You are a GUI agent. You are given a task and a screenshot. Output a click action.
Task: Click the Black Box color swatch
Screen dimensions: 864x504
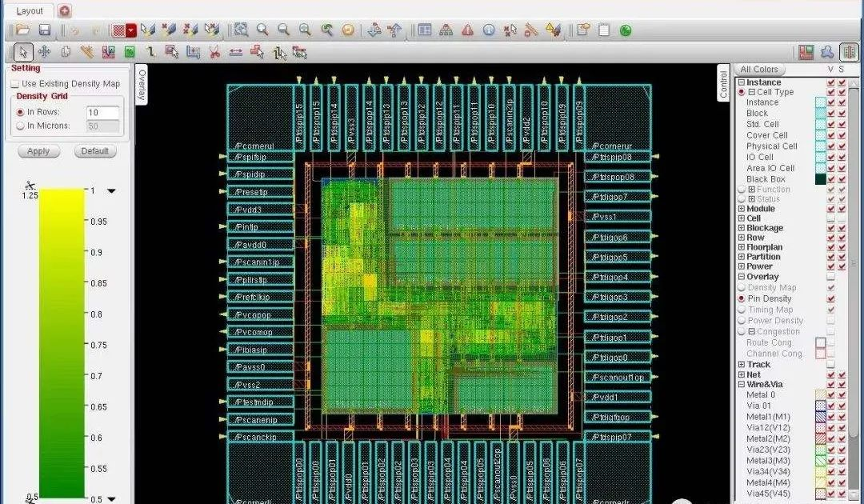[x=821, y=179]
